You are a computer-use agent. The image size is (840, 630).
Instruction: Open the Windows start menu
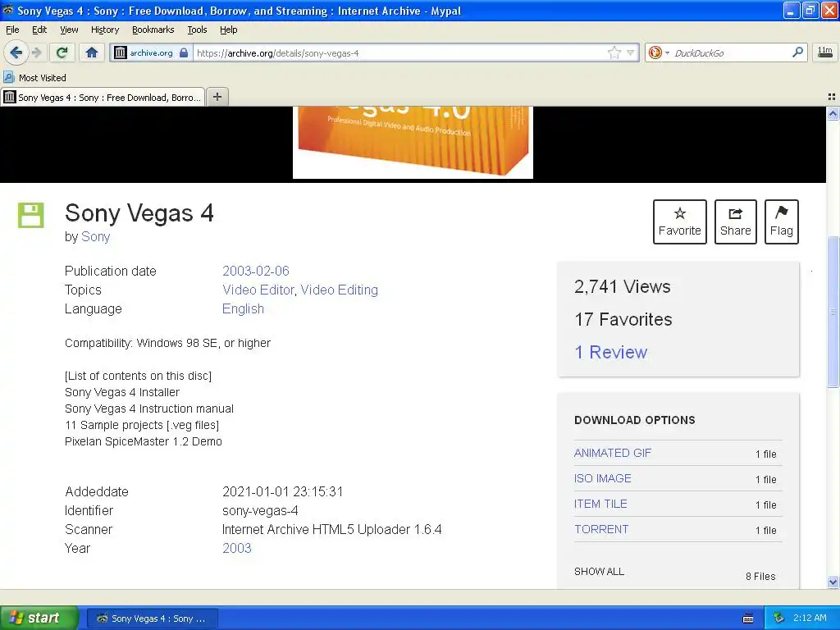39,618
